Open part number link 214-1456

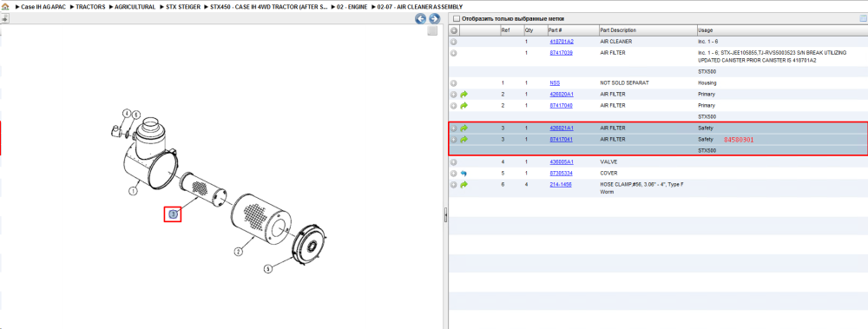559,184
